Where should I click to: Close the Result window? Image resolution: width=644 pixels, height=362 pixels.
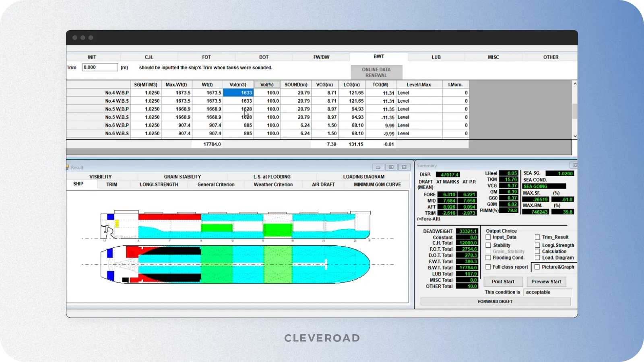(404, 167)
